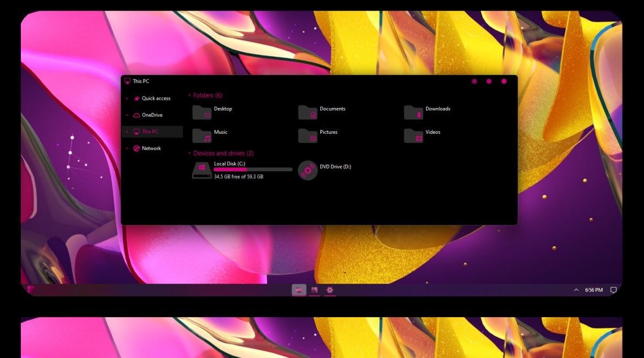Click the DVD Drive (D:) label
644x358 pixels.
336,167
